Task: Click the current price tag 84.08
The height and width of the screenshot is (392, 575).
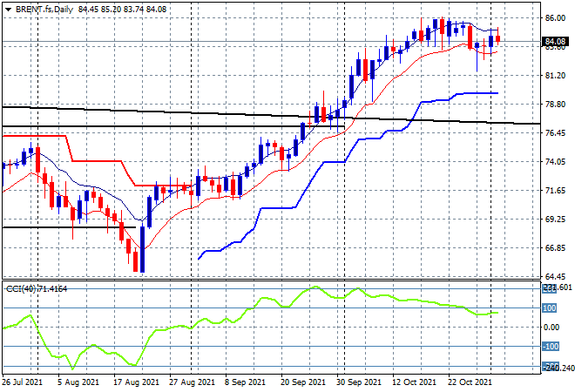Action: (x=555, y=42)
